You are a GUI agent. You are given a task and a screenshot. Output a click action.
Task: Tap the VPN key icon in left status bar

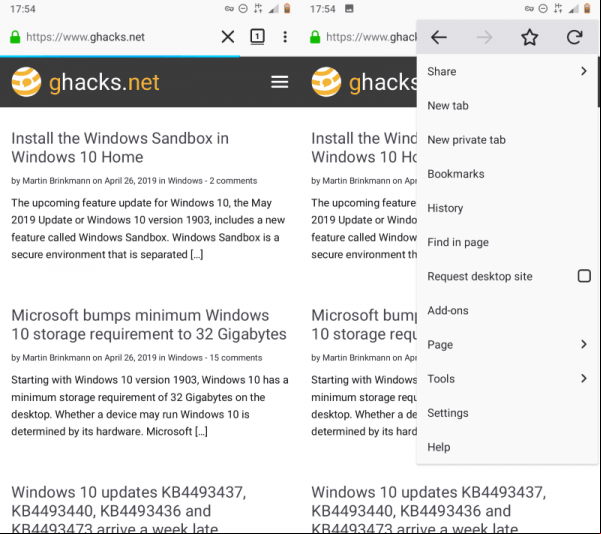229,8
